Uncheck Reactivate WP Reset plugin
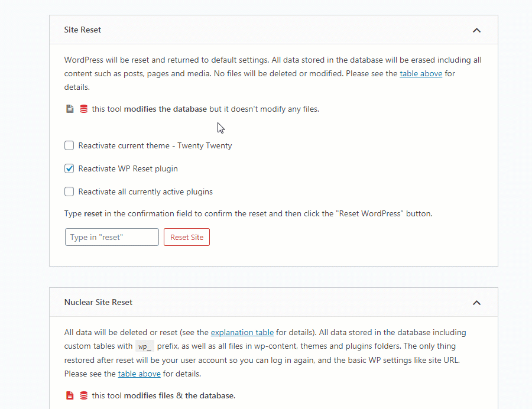The image size is (532, 409). click(x=69, y=168)
